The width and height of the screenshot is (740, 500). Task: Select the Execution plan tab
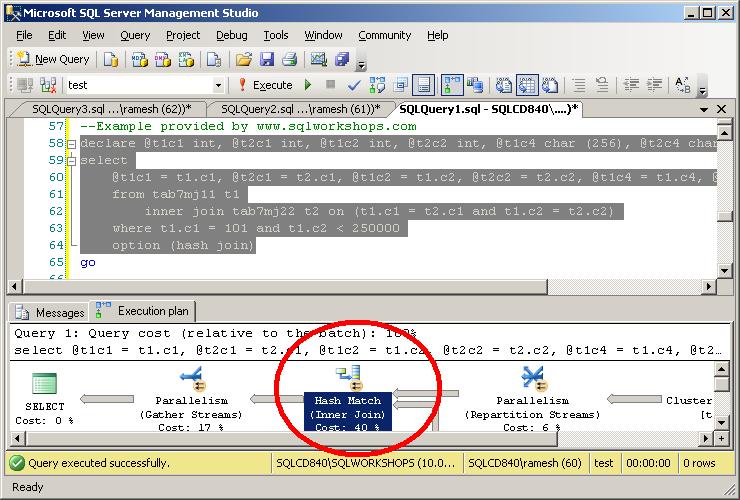pos(143,311)
